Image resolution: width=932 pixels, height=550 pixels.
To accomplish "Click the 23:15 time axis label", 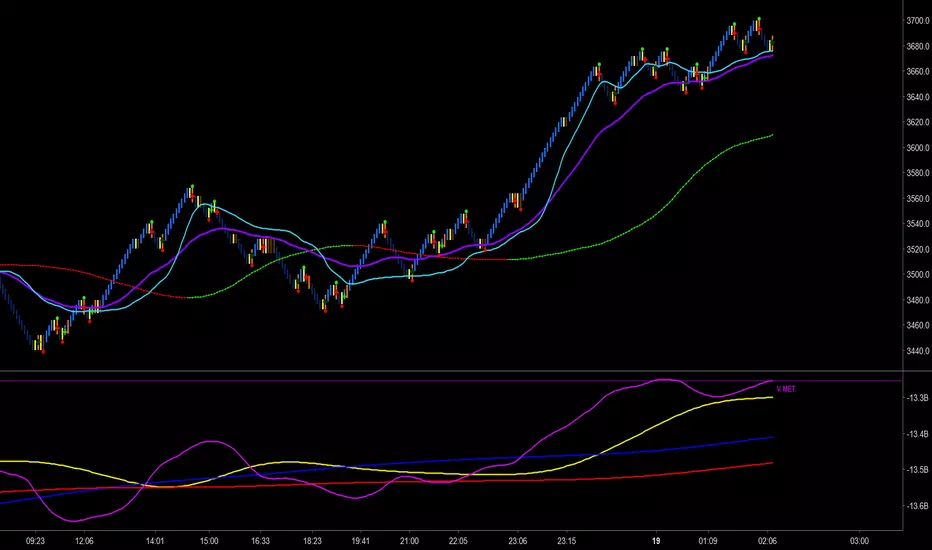I will pos(566,541).
